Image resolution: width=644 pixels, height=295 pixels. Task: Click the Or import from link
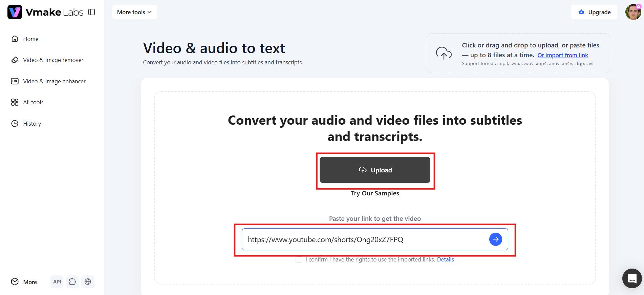563,55
